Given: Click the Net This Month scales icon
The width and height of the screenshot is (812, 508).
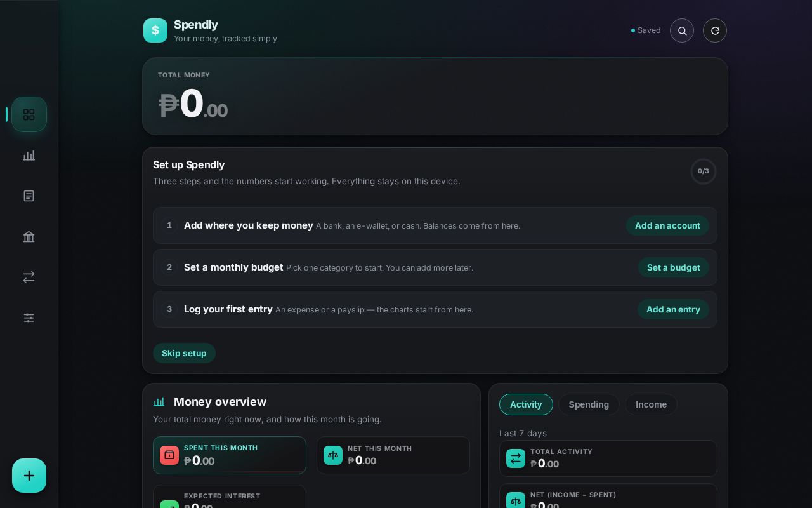Looking at the screenshot, I should (333, 455).
